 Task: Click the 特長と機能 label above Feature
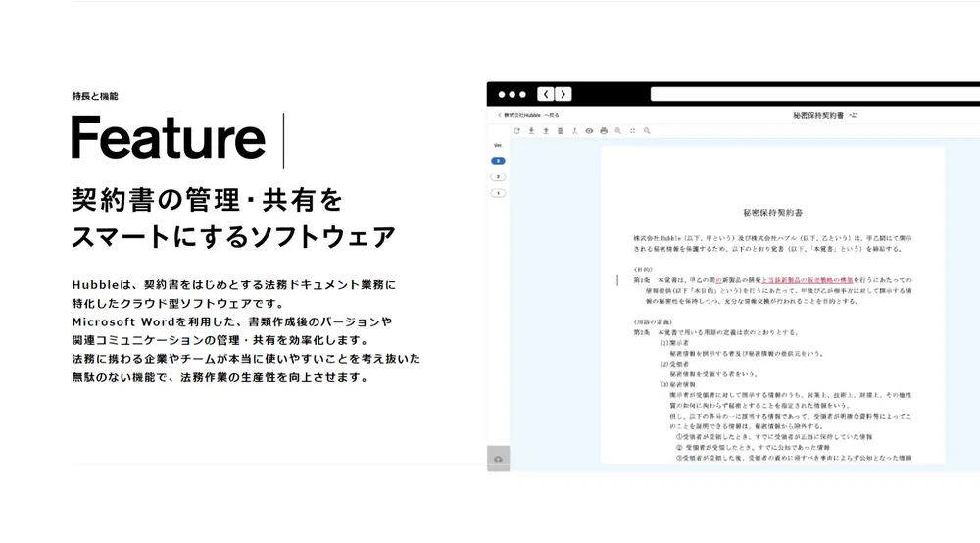(95, 96)
